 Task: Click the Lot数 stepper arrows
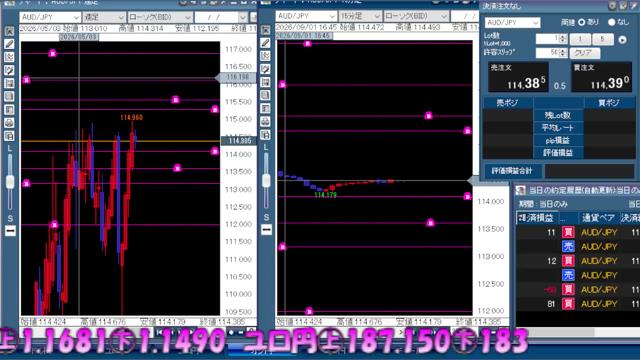pos(563,39)
